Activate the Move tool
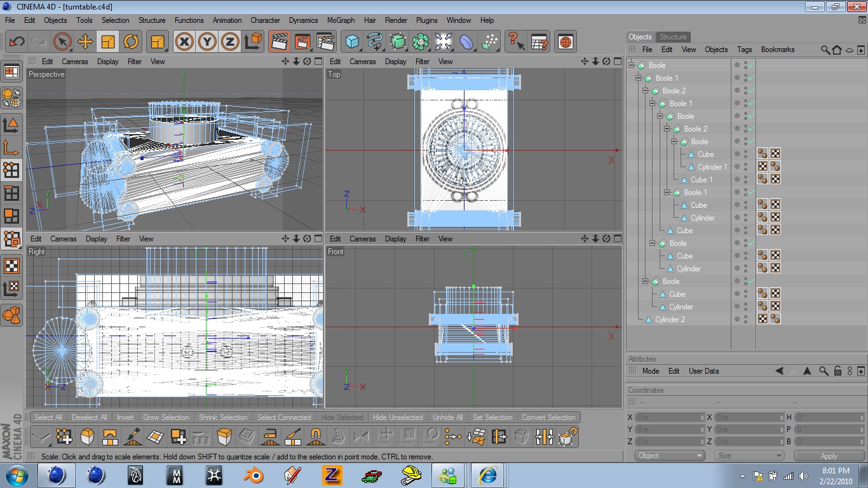Image resolution: width=868 pixels, height=488 pixels. (x=85, y=42)
